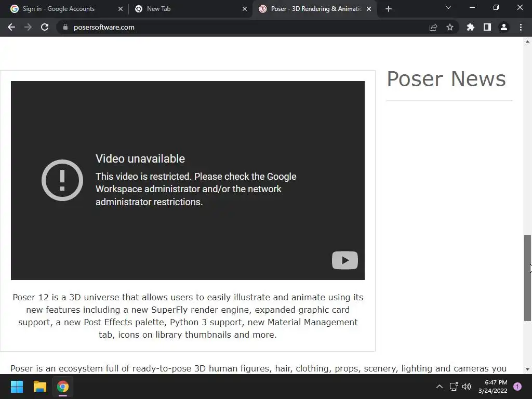Bookmark this page with the star icon

(x=450, y=27)
